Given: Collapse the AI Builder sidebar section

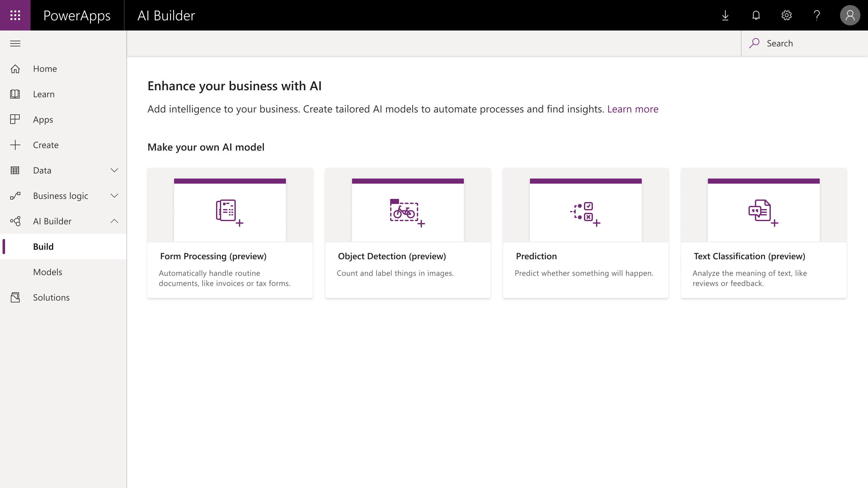Looking at the screenshot, I should click(114, 221).
